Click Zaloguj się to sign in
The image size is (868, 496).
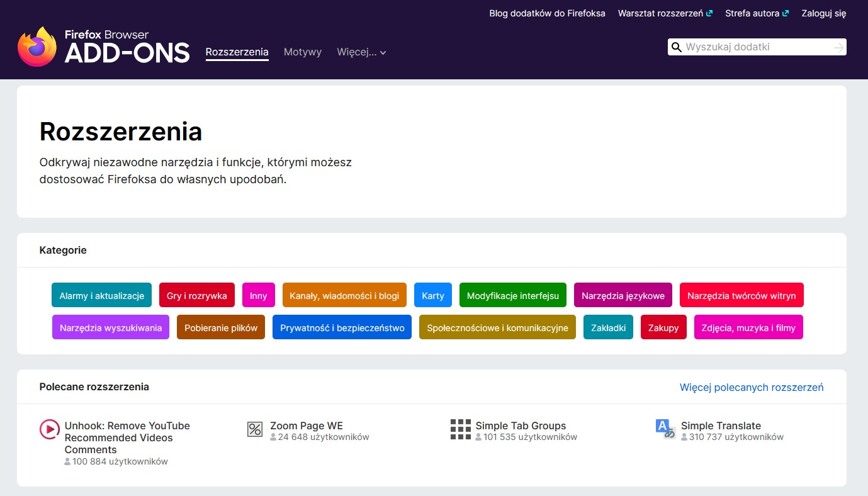click(x=824, y=13)
